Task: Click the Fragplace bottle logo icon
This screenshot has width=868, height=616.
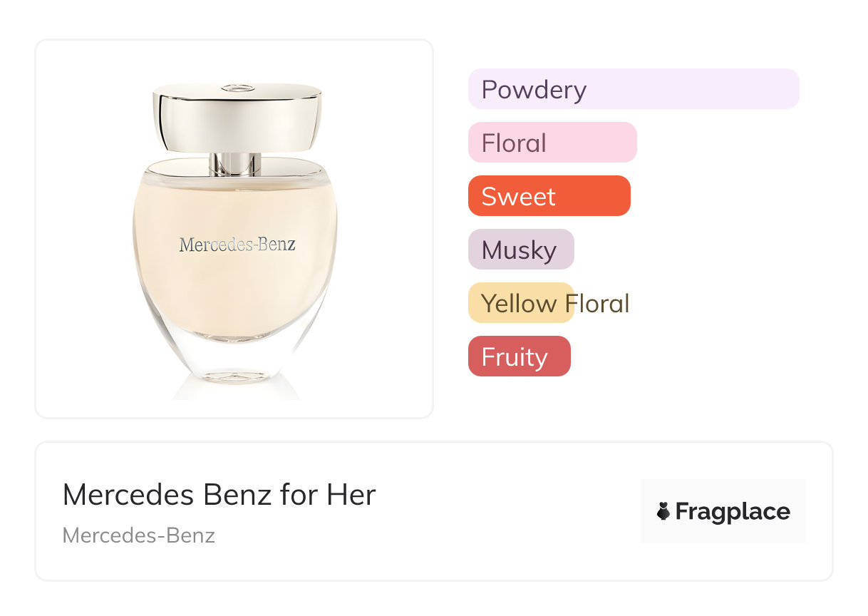Action: 663,511
